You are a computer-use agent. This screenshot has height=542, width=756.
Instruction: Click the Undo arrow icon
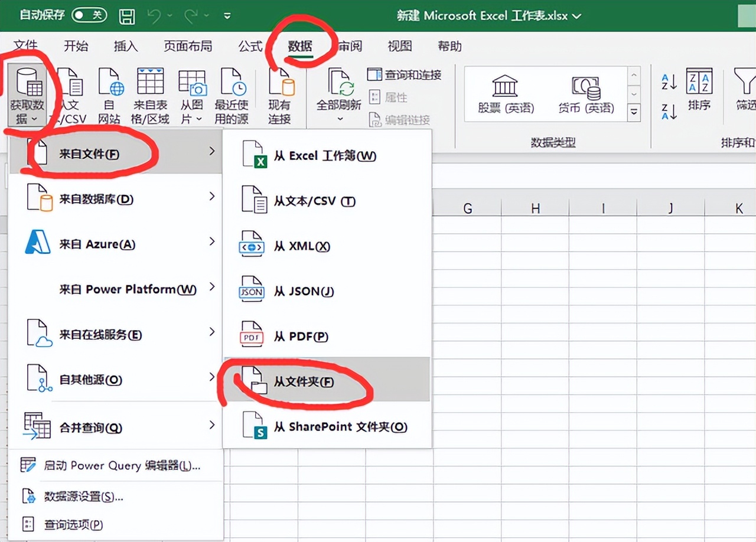tap(155, 16)
